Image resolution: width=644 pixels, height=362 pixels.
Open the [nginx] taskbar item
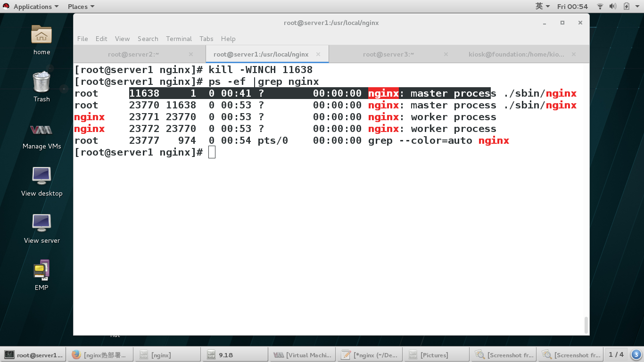[x=167, y=355]
